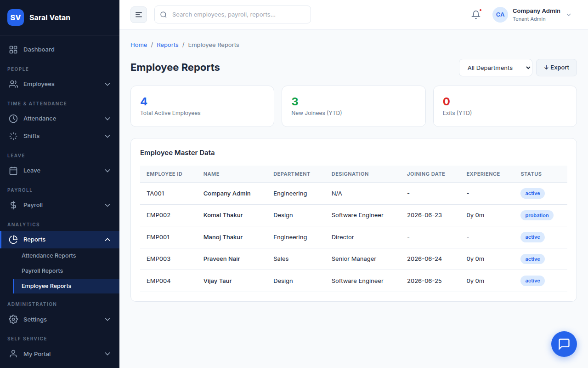This screenshot has height=368, width=588.
Task: Click Praveen Nair's active status badge
Action: [x=532, y=259]
